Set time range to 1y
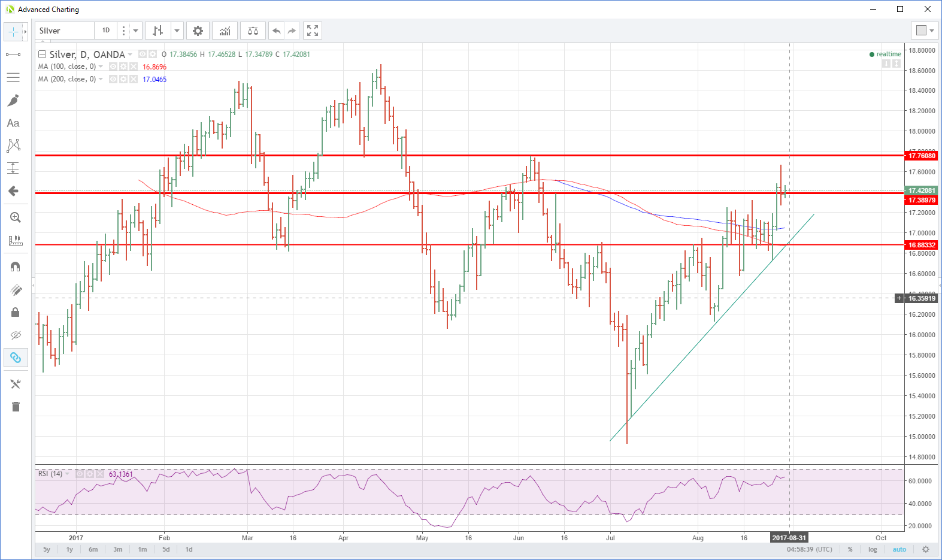This screenshot has width=942, height=560. (69, 549)
